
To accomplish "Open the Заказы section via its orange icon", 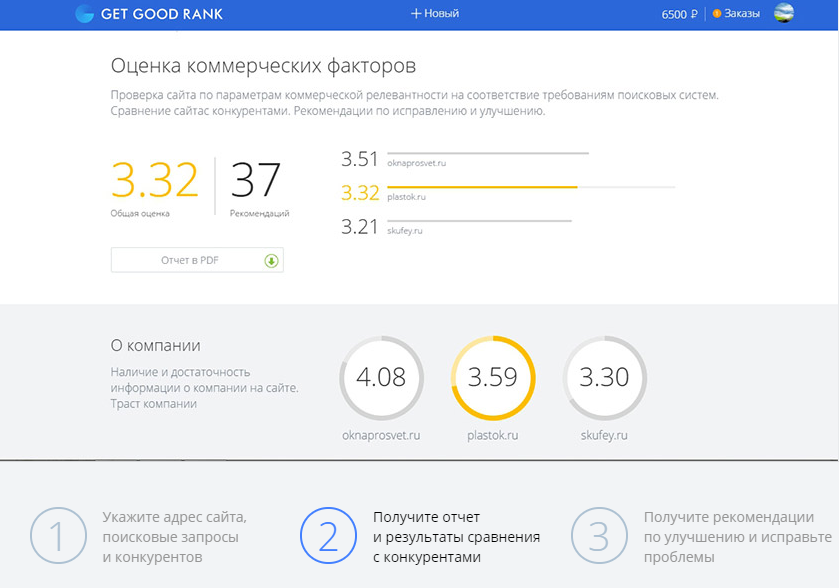I will pos(715,13).
